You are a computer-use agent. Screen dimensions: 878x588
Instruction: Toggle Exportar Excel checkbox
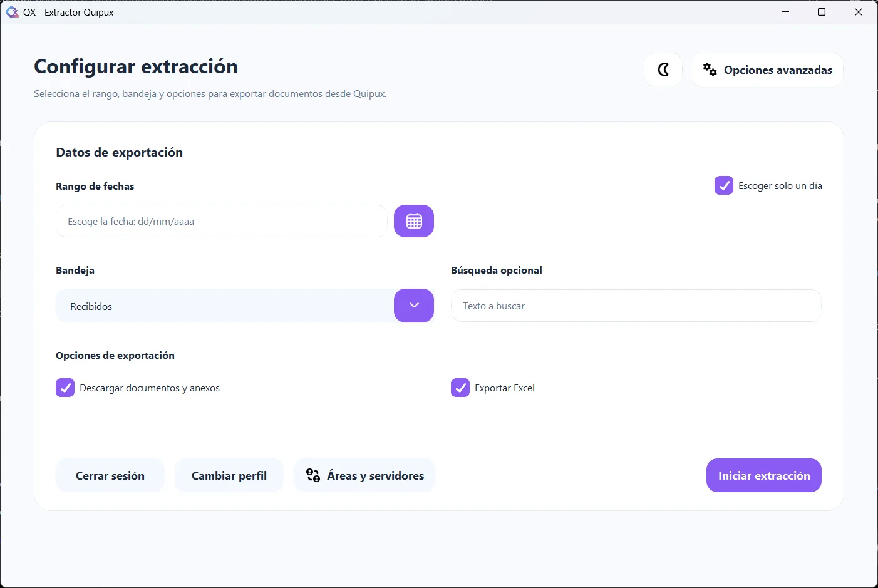pyautogui.click(x=460, y=388)
